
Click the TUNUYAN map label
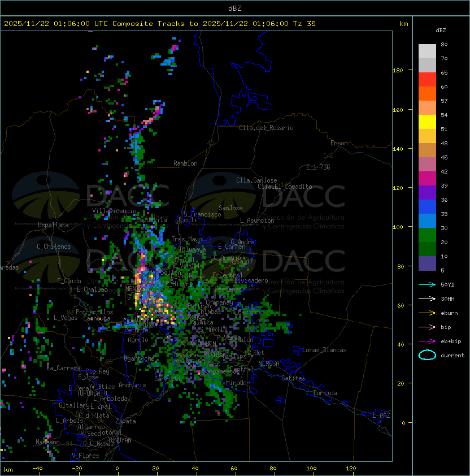coord(120,440)
